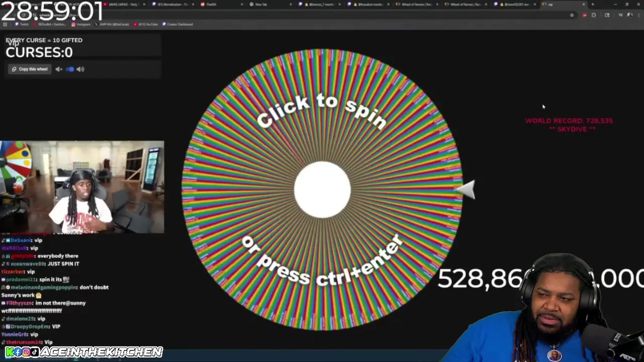Viewport: 644px width, 362px height.
Task: Open the Twitch bookmark
Action: [22, 24]
